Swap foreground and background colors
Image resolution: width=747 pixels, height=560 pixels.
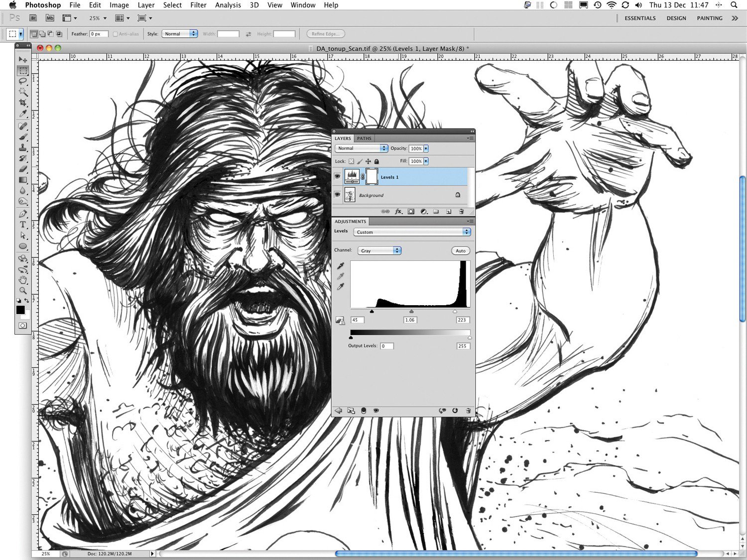[x=26, y=301]
